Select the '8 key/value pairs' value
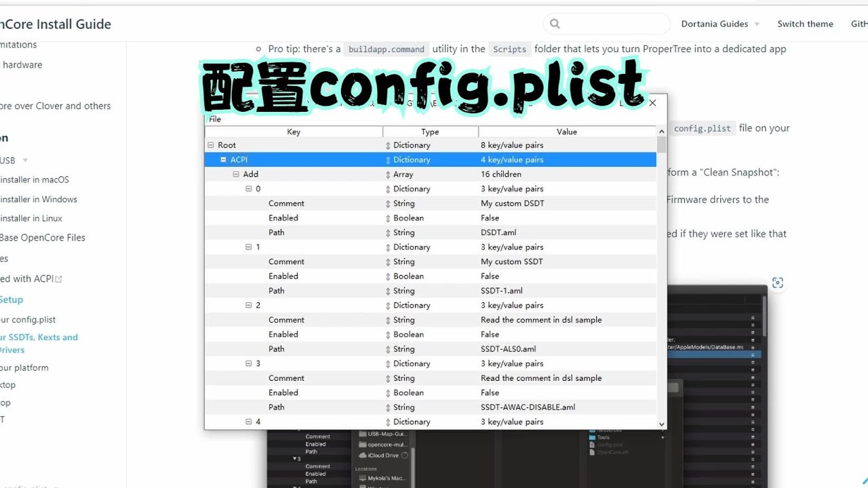 (x=512, y=145)
